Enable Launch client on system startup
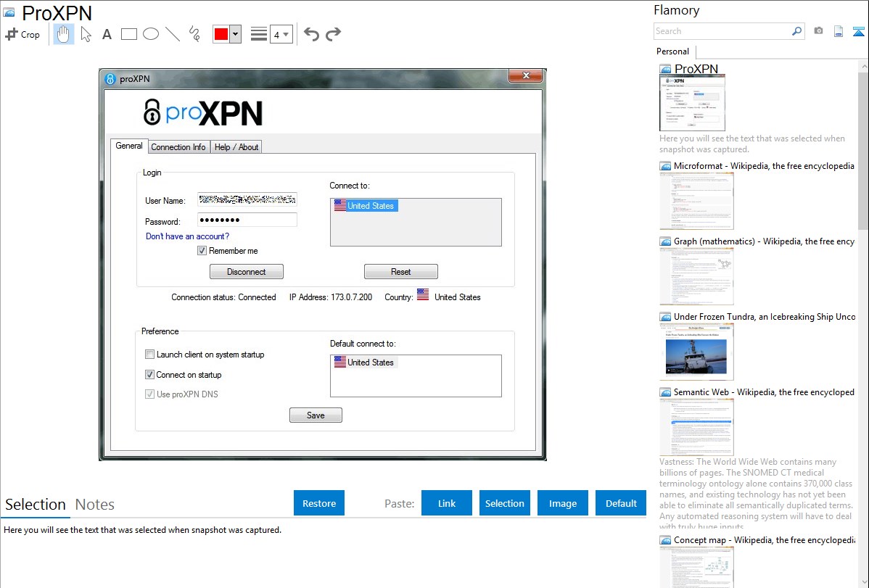The width and height of the screenshot is (869, 588). (149, 354)
